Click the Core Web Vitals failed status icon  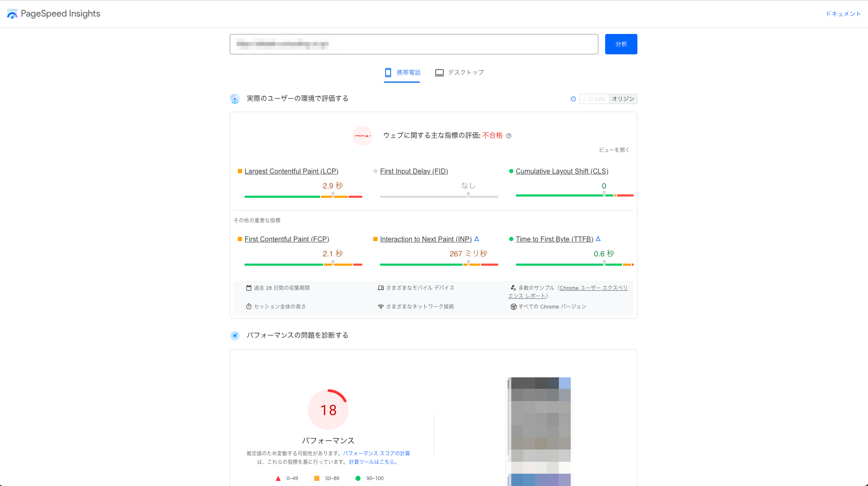tap(363, 136)
